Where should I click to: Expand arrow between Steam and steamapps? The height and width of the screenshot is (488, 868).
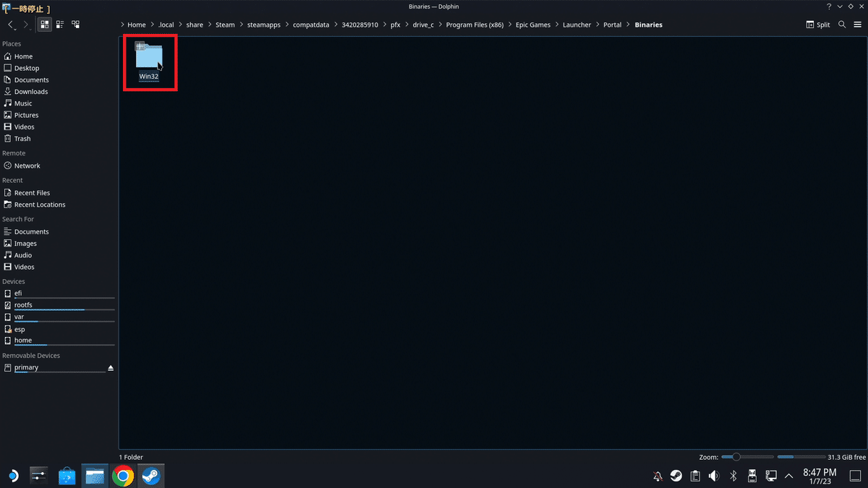242,25
